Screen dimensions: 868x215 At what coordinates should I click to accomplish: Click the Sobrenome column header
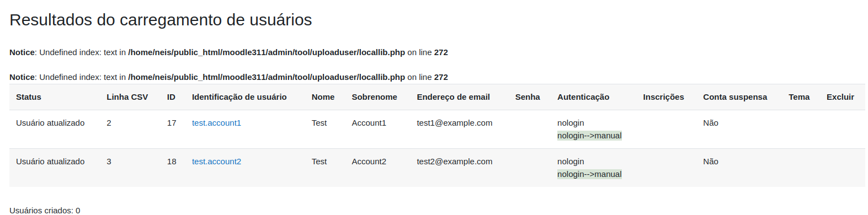375,97
